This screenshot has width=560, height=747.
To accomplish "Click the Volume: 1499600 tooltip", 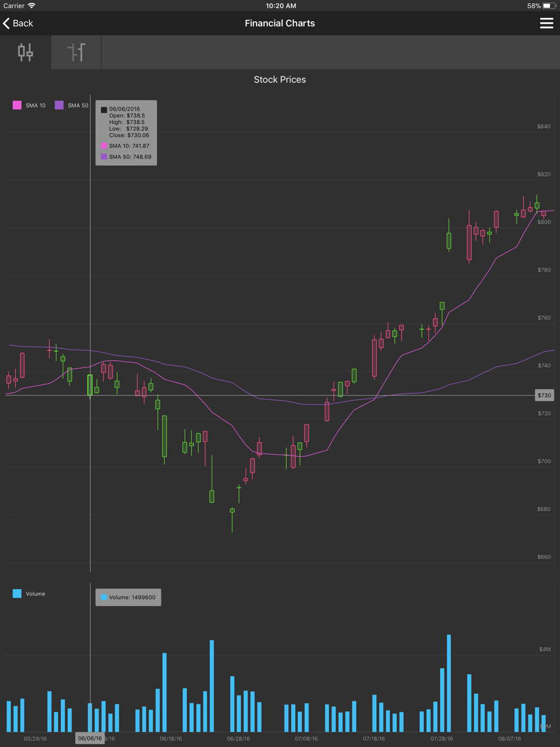I will pos(128,597).
